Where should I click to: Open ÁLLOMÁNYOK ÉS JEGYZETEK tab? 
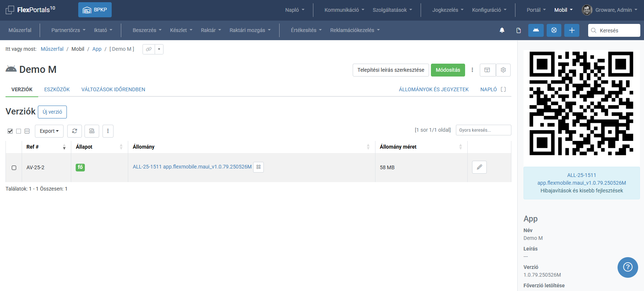tap(434, 89)
